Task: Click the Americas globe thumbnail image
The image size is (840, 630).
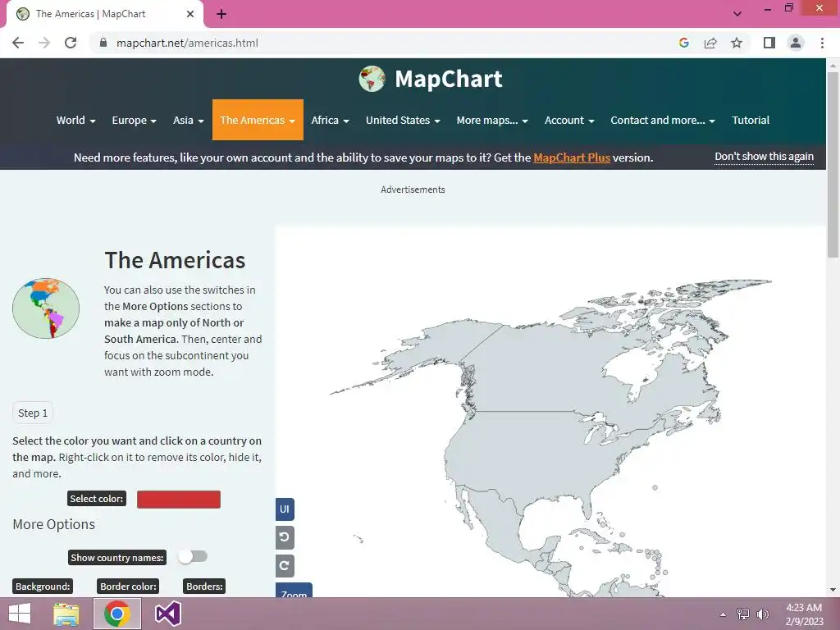Action: [x=46, y=308]
